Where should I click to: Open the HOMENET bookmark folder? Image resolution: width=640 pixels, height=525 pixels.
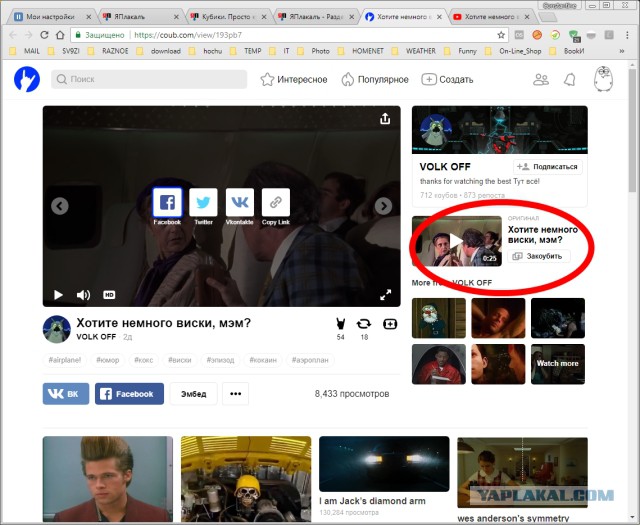(361, 51)
